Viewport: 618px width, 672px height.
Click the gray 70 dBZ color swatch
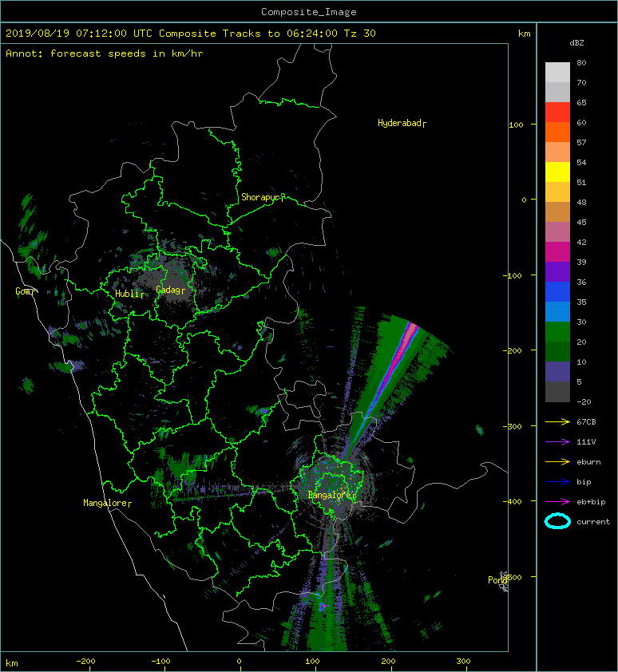click(x=557, y=92)
